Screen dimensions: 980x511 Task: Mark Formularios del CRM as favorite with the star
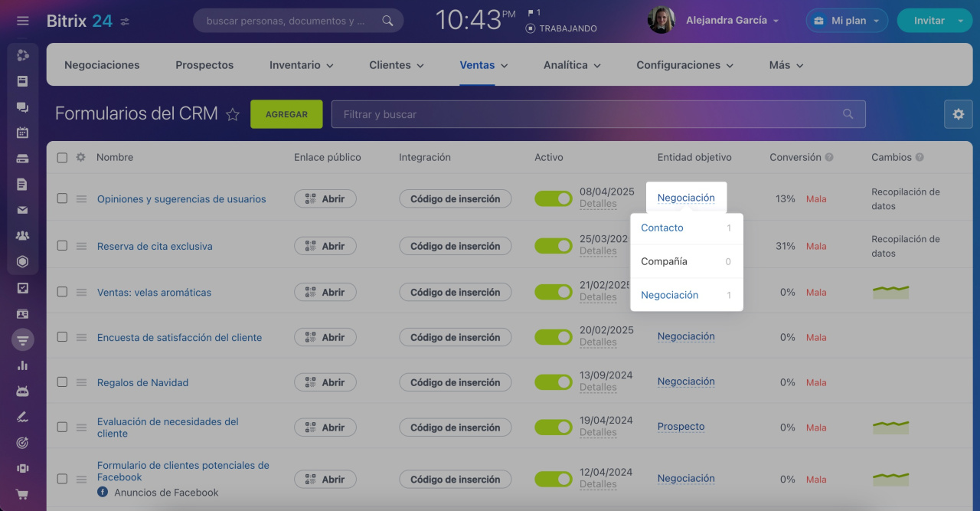point(233,115)
